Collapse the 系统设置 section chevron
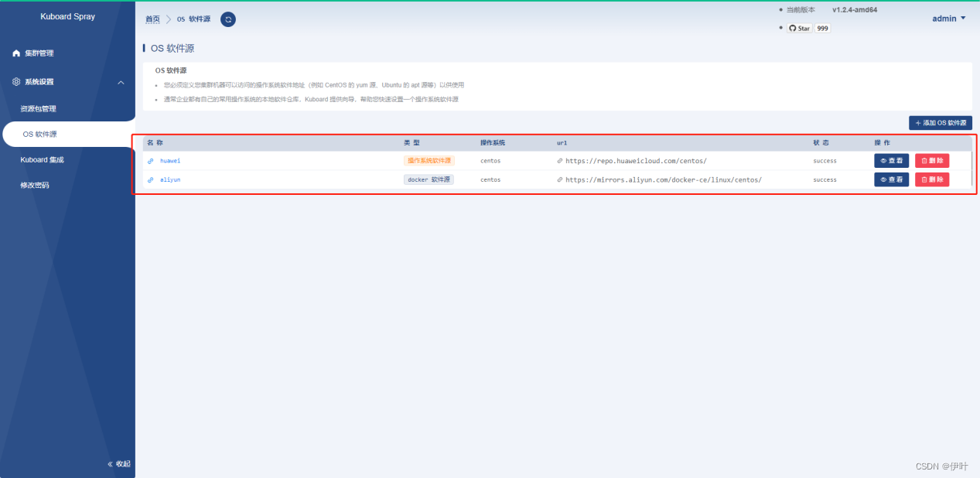980x478 pixels. click(121, 82)
